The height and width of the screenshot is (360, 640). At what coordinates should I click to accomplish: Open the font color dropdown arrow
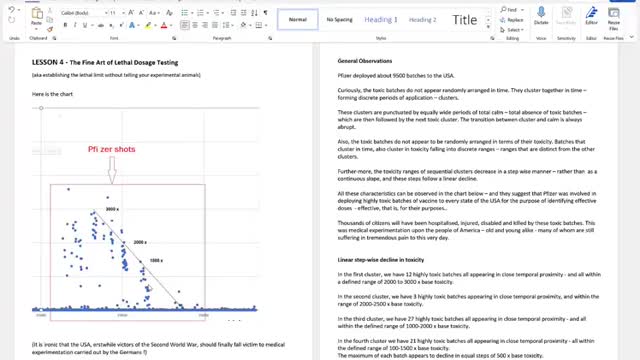coord(171,25)
